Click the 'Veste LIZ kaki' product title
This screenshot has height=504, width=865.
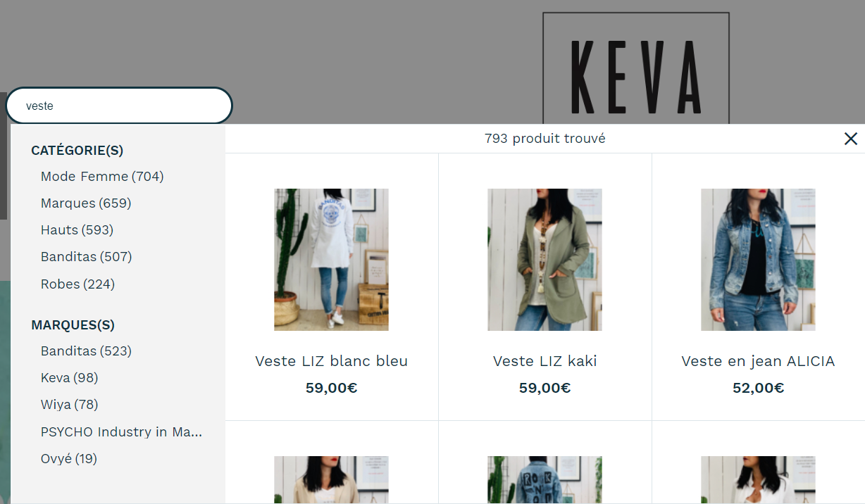click(x=544, y=361)
